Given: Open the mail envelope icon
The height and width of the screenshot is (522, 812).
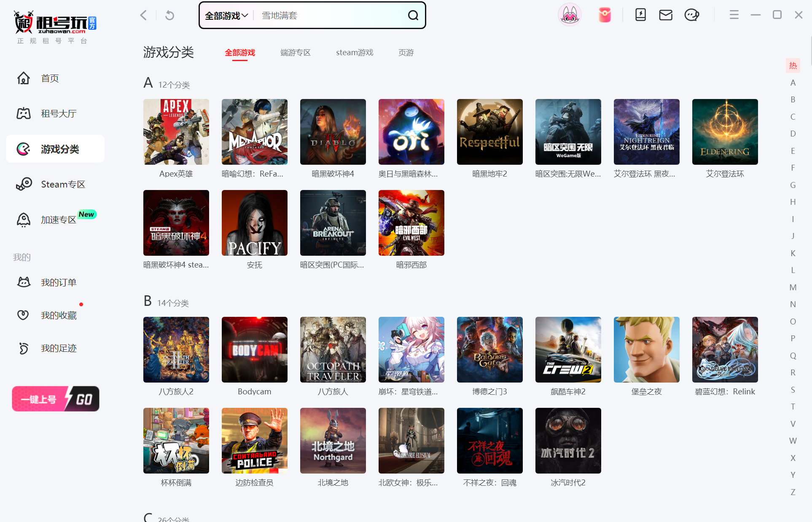Looking at the screenshot, I should pyautogui.click(x=666, y=16).
